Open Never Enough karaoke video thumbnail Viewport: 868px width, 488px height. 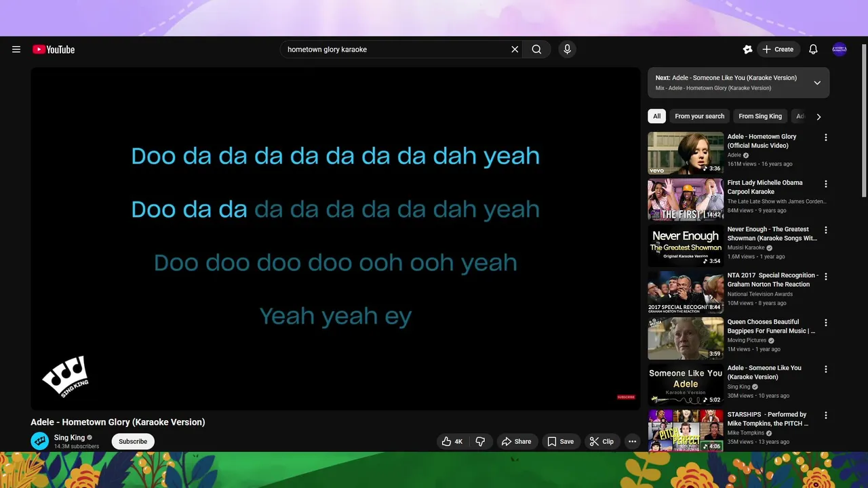point(685,246)
